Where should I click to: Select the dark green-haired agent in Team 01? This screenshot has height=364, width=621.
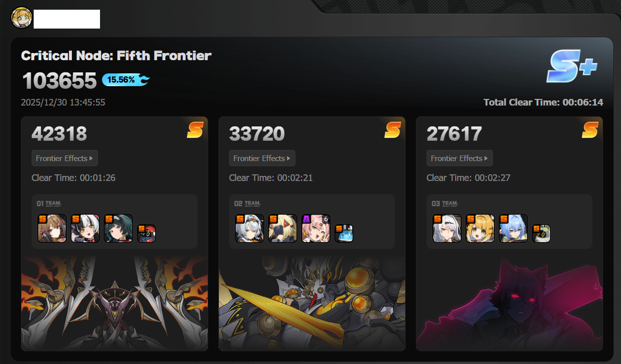tap(118, 228)
